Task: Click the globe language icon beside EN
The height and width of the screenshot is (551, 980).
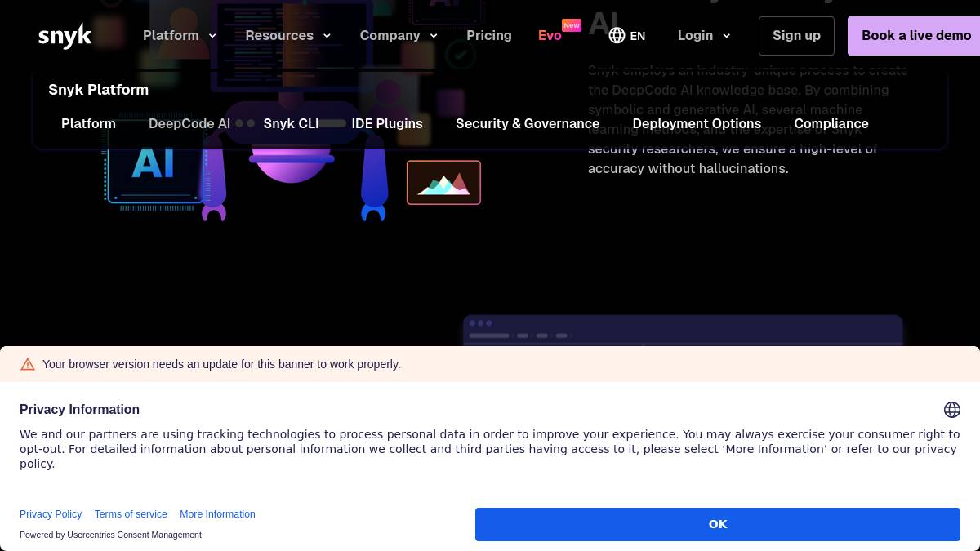Action: click(617, 36)
